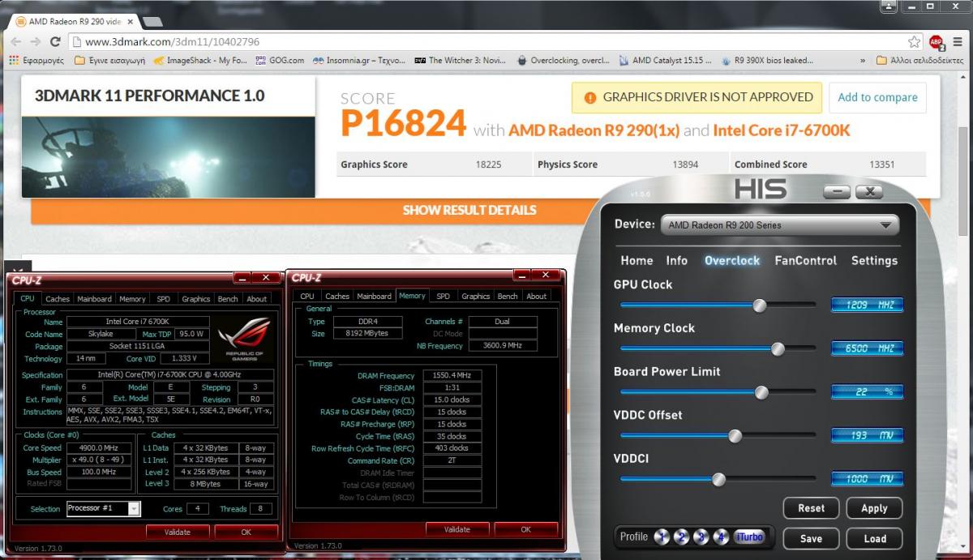This screenshot has height=560, width=973.
Task: Click the browser address bar URL
Action: (172, 41)
